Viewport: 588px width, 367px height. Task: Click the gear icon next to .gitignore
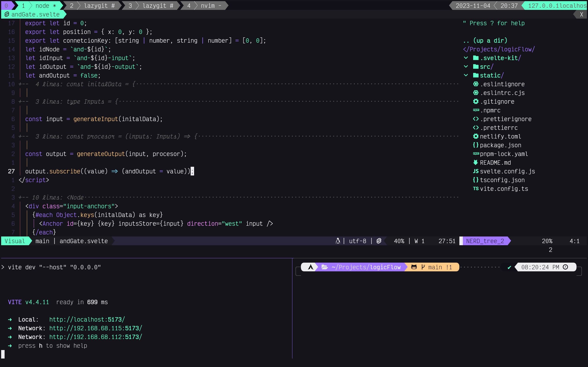476,101
